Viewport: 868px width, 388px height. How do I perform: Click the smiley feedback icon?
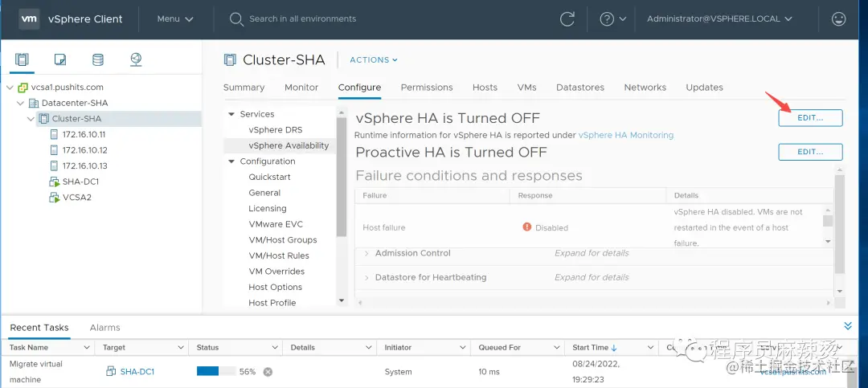coord(839,18)
